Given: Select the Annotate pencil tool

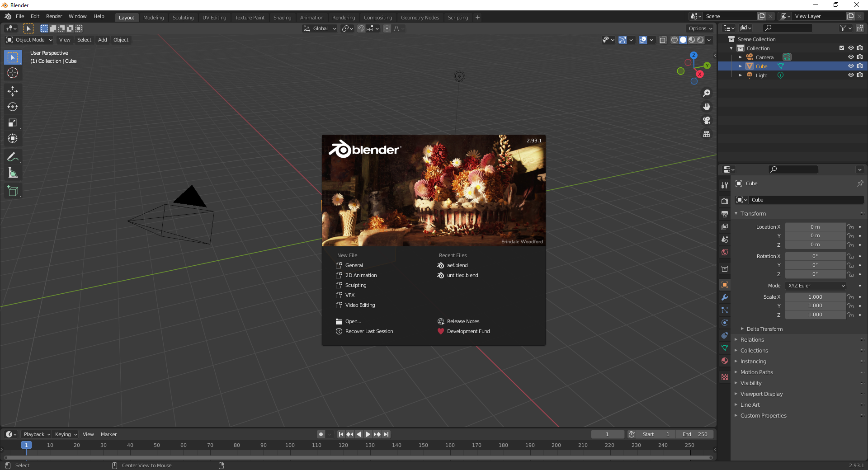Looking at the screenshot, I should coord(13,157).
